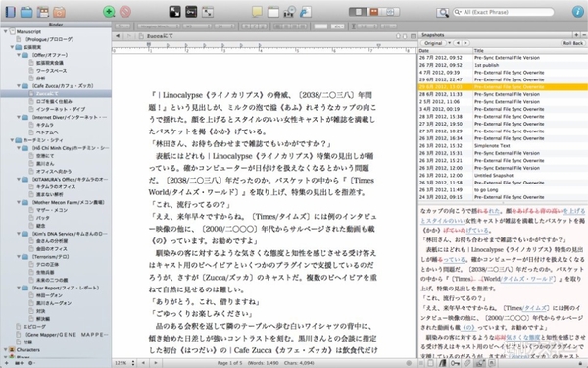Click the blue arrow script icon

(x=306, y=12)
